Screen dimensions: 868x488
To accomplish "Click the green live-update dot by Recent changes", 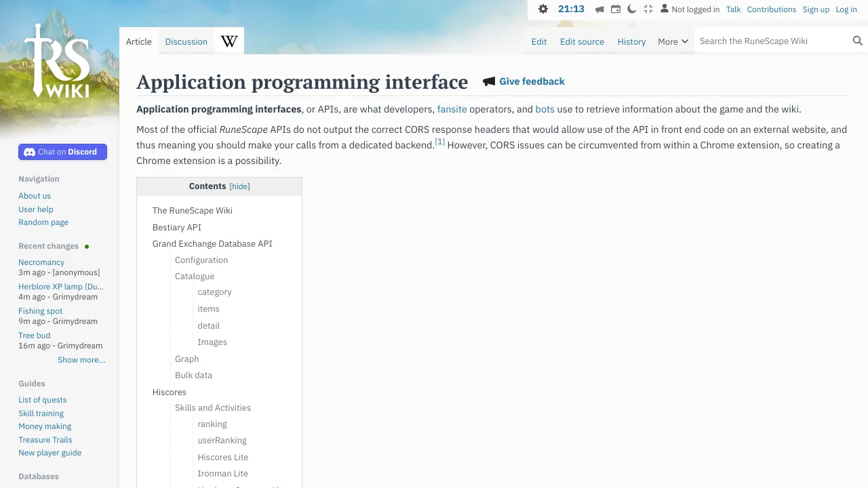I will [87, 247].
